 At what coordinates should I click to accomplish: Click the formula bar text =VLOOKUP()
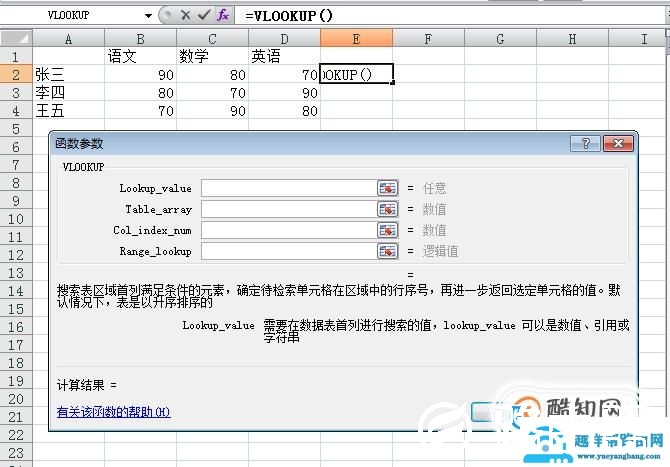289,16
